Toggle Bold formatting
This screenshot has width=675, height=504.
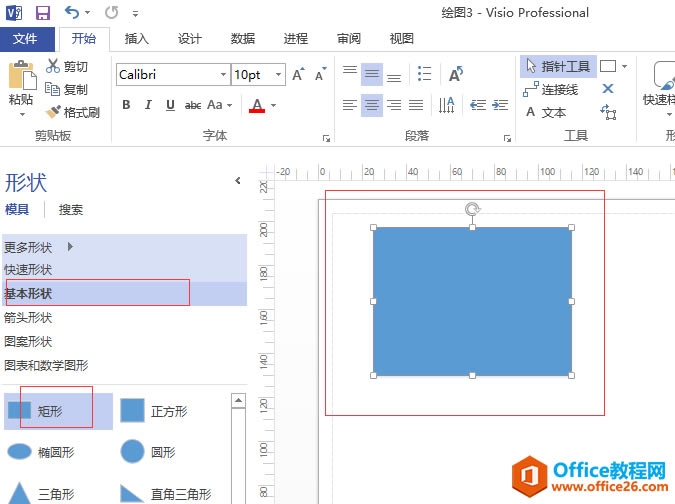126,105
